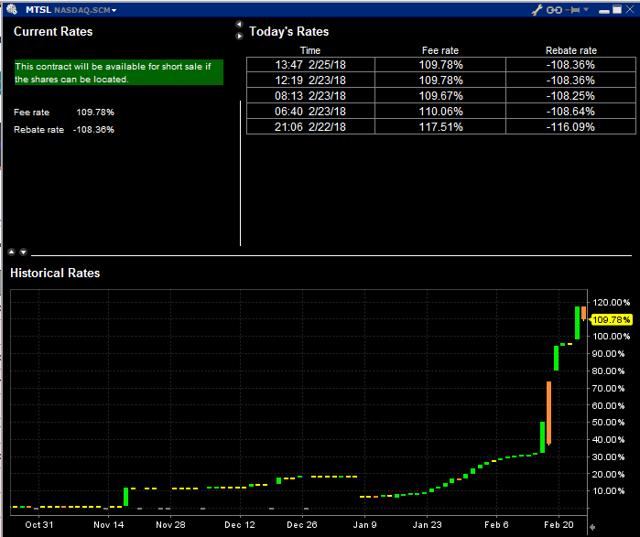Open the small dropdown arrow beside the pin icon
The height and width of the screenshot is (537, 640).
tap(586, 9)
